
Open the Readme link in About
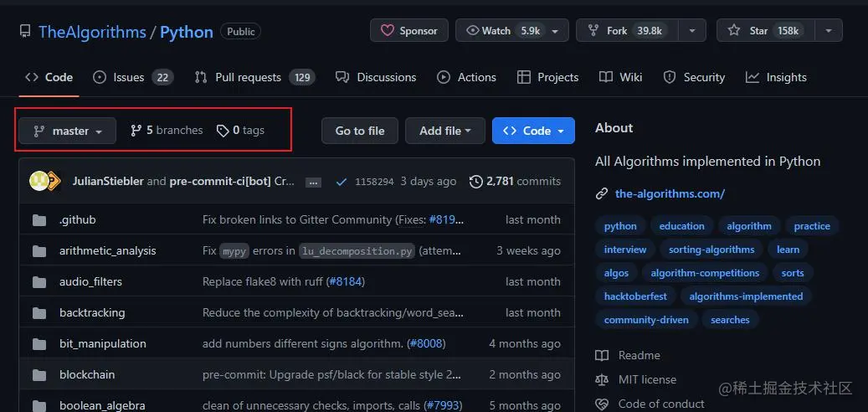coord(628,356)
